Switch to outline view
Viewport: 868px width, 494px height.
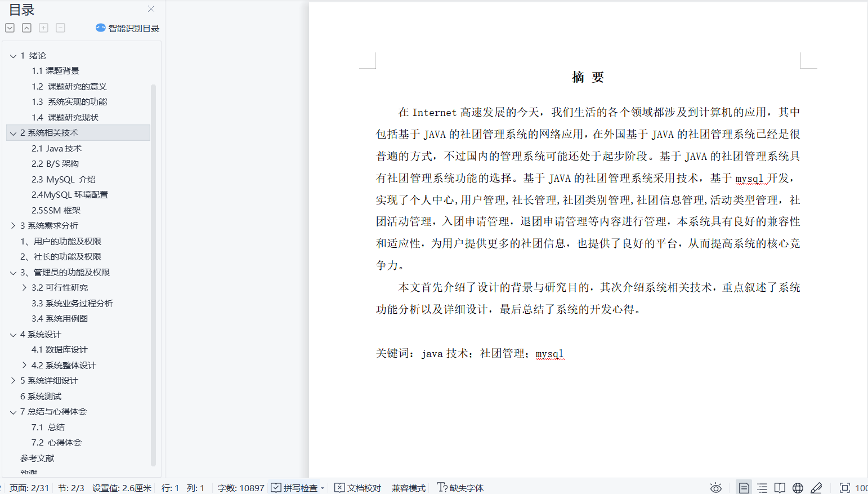762,488
